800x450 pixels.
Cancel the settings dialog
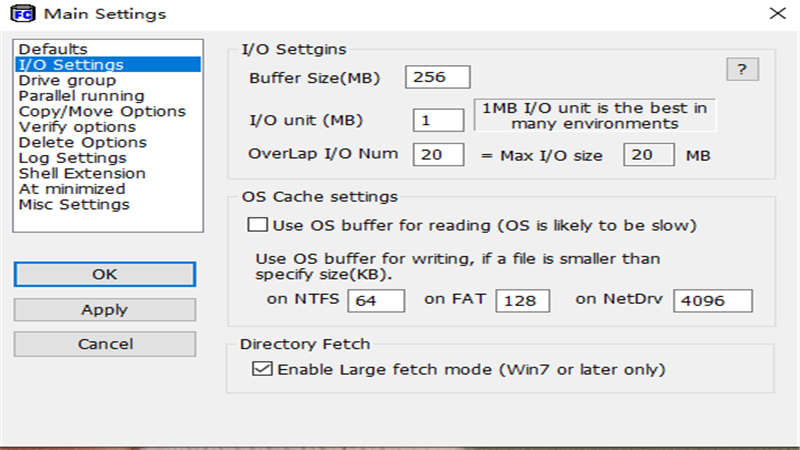coord(104,344)
